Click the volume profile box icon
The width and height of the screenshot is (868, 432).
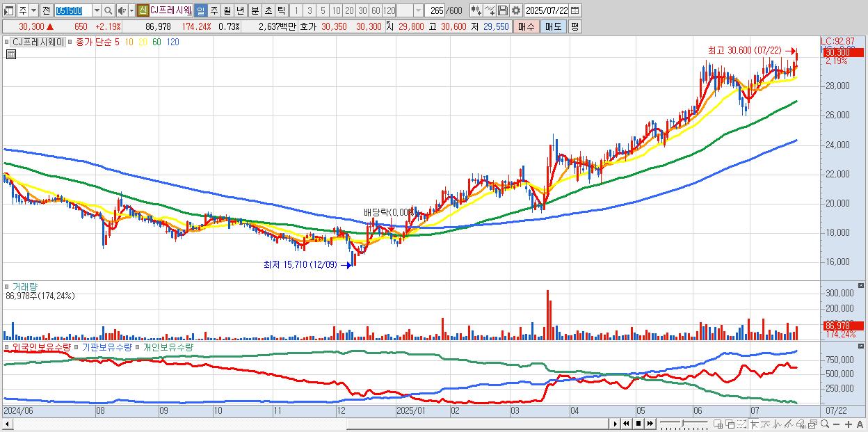(801, 424)
